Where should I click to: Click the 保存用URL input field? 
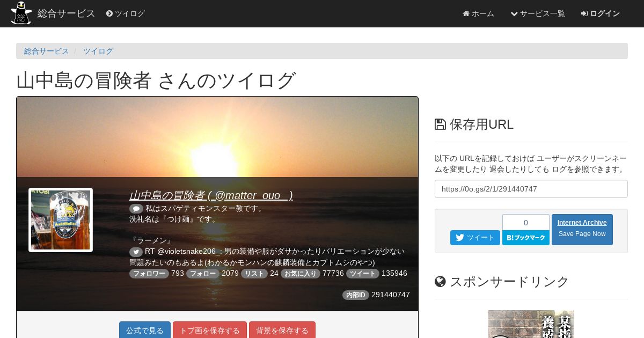(x=531, y=189)
